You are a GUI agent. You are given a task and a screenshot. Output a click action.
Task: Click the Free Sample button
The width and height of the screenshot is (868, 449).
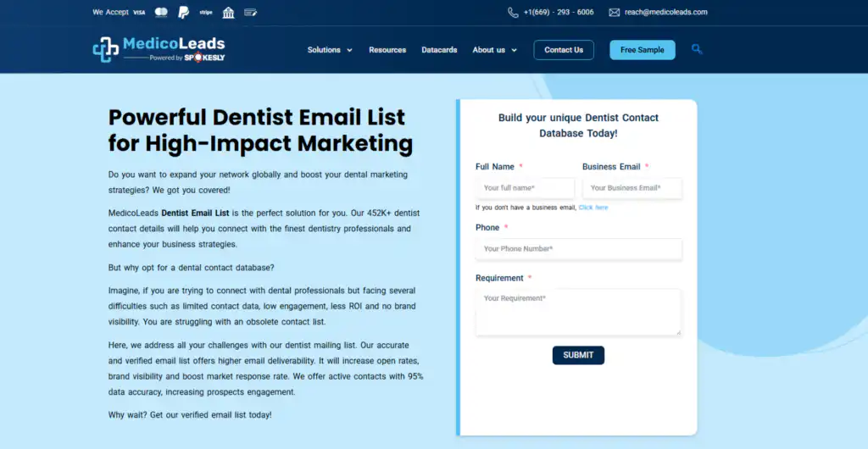coord(643,50)
